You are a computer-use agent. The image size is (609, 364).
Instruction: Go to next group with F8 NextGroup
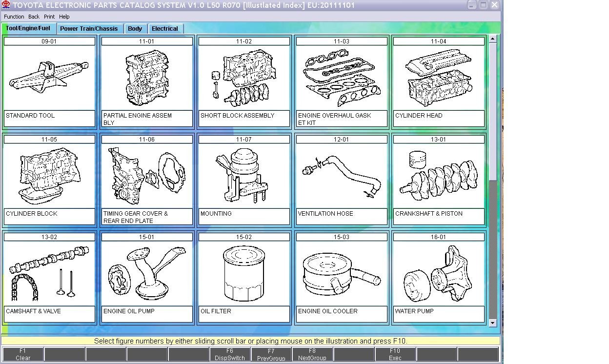pos(312,354)
